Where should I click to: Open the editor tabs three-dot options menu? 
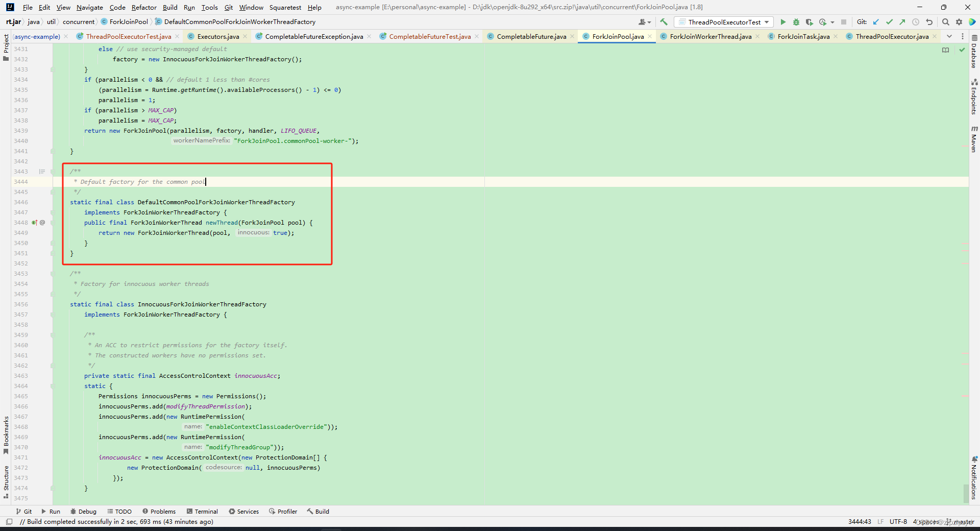pyautogui.click(x=963, y=36)
